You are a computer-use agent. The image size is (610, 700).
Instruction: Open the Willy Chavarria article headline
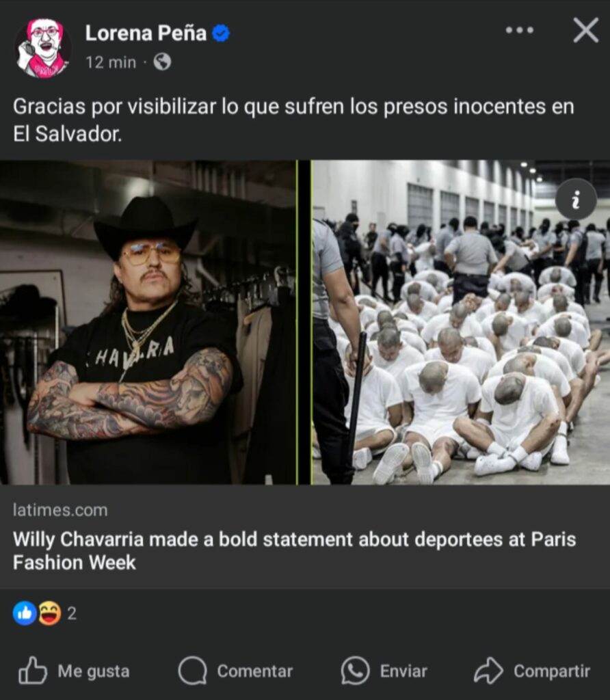[294, 550]
